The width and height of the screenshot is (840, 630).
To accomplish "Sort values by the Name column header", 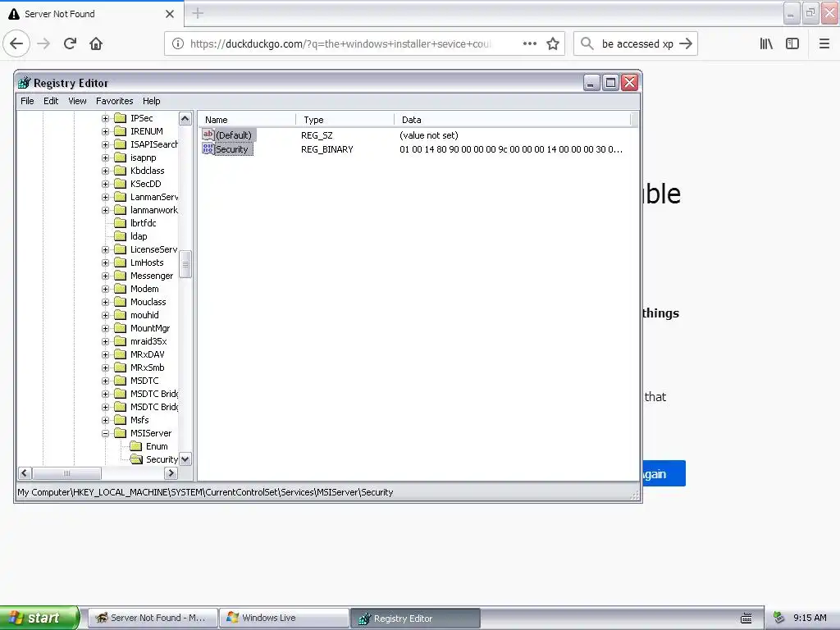I will click(247, 120).
